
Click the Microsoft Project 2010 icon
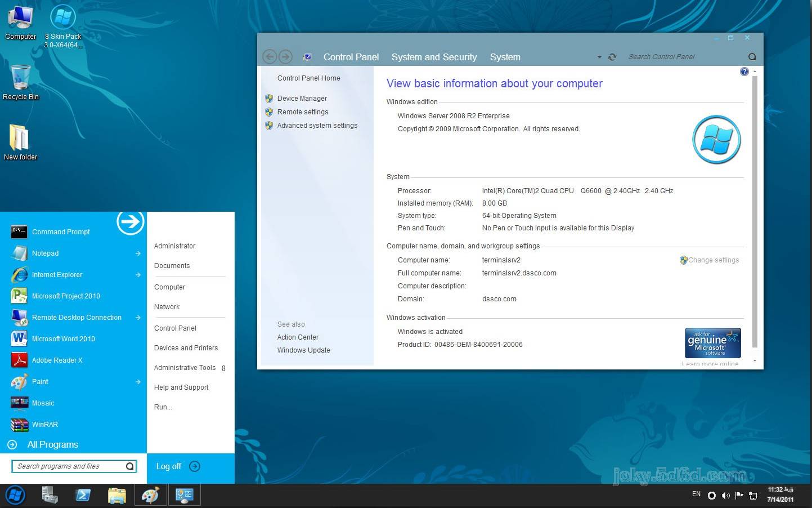pyautogui.click(x=19, y=296)
